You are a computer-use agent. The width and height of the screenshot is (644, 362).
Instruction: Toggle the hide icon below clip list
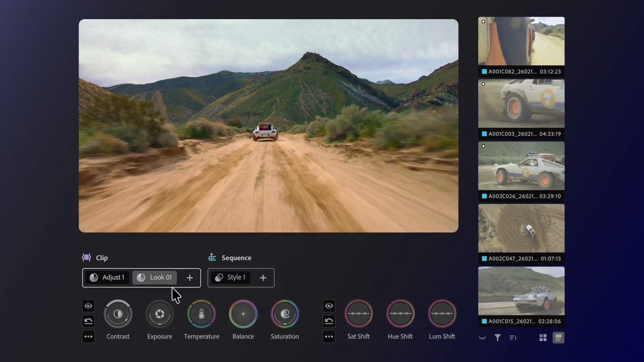[x=482, y=338]
